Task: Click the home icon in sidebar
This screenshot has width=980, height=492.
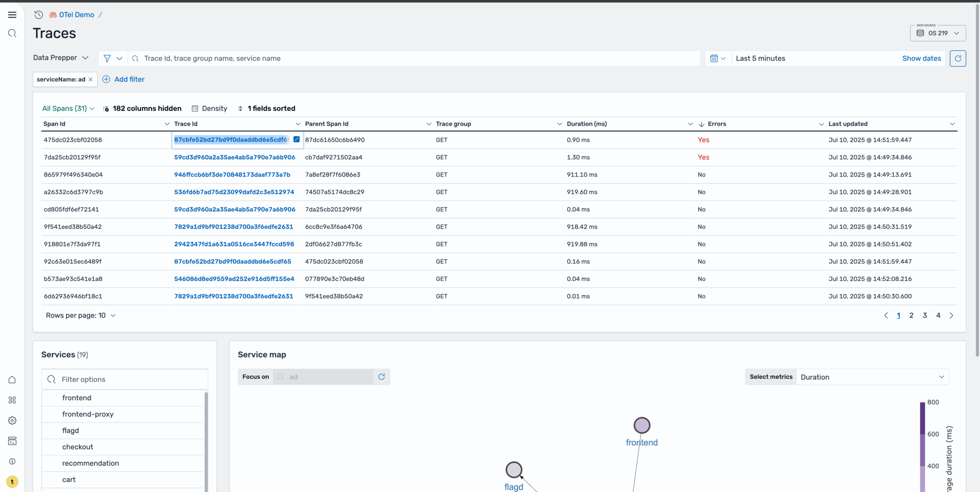Action: [x=12, y=379]
